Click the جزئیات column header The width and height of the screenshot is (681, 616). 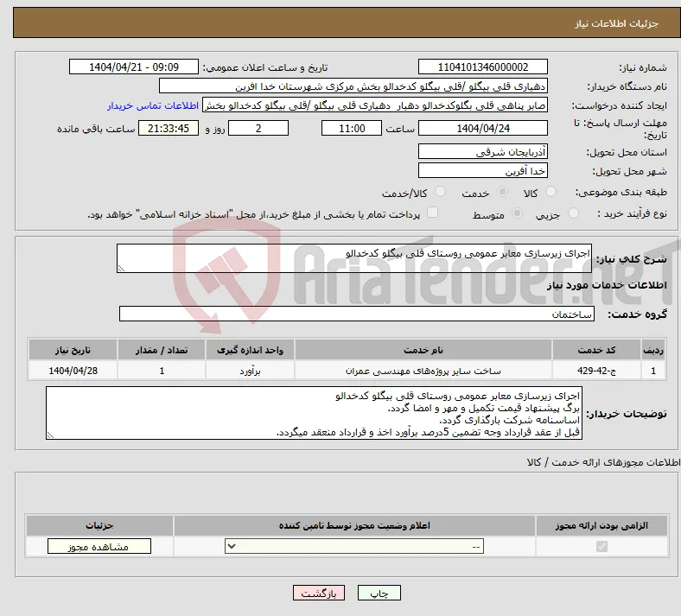pos(99,525)
